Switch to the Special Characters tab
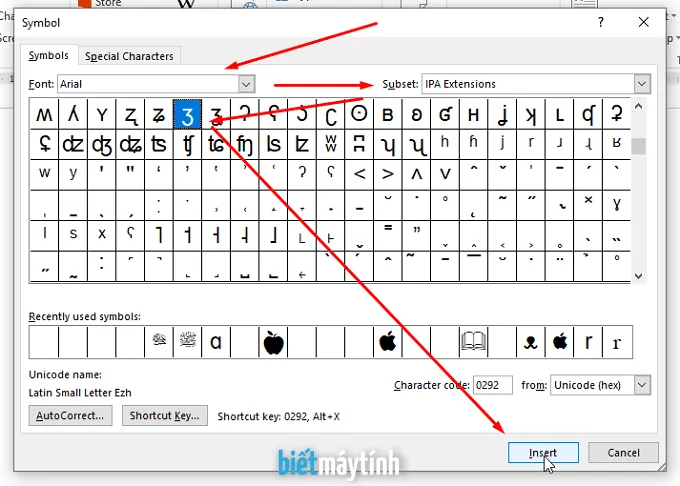This screenshot has height=486, width=680. 129,56
